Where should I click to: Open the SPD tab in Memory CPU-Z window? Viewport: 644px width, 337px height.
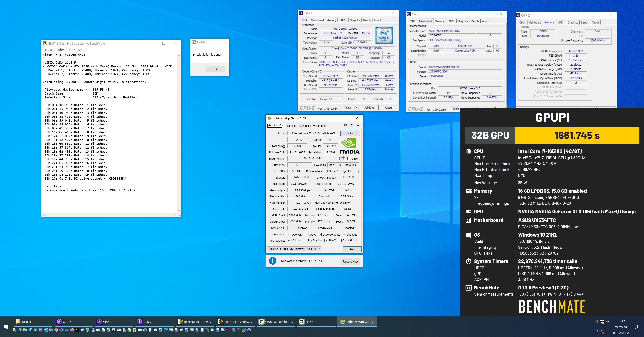560,22
